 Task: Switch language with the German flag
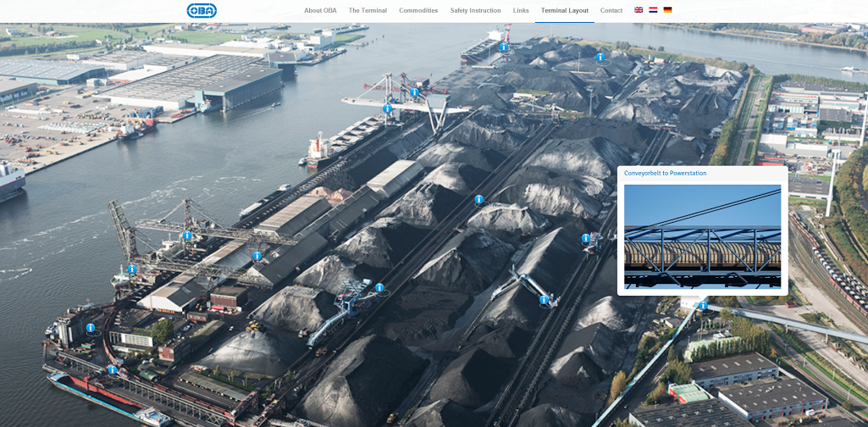coord(667,10)
